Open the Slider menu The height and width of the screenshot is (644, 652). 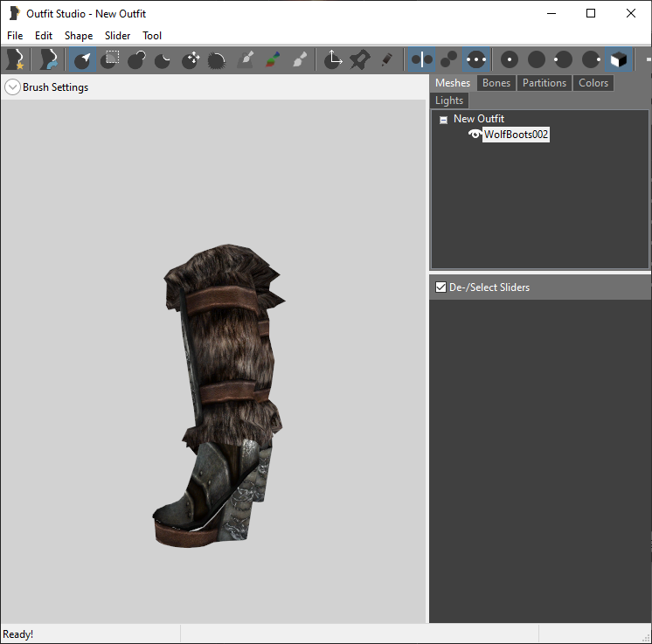click(117, 36)
